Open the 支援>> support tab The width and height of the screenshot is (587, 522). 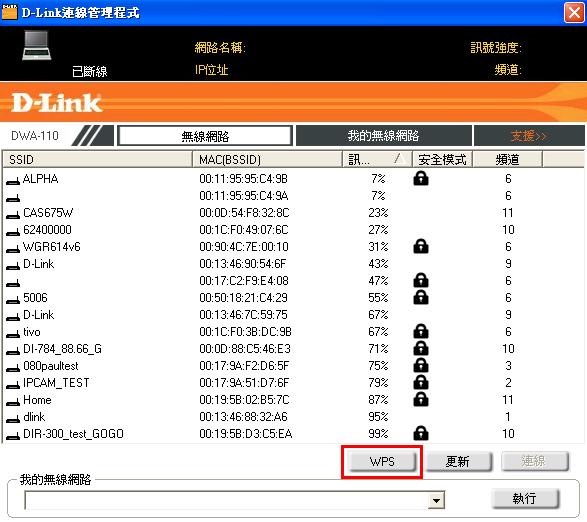(529, 136)
